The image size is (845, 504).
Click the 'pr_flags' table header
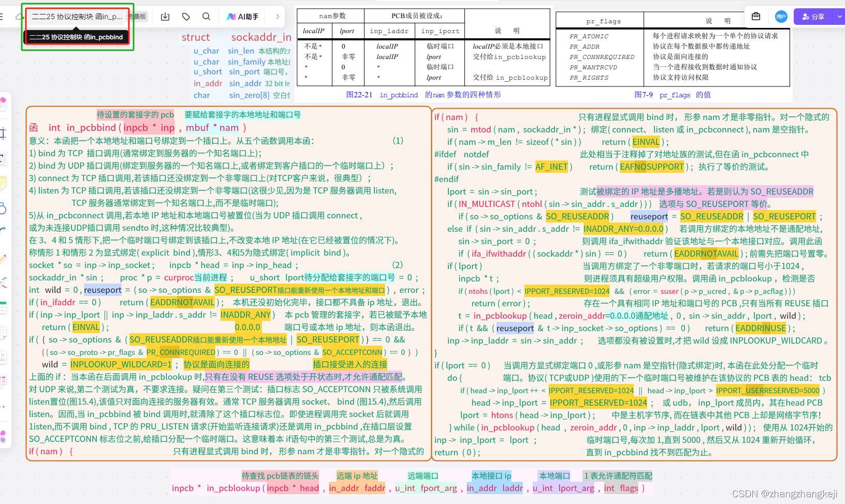(x=603, y=21)
